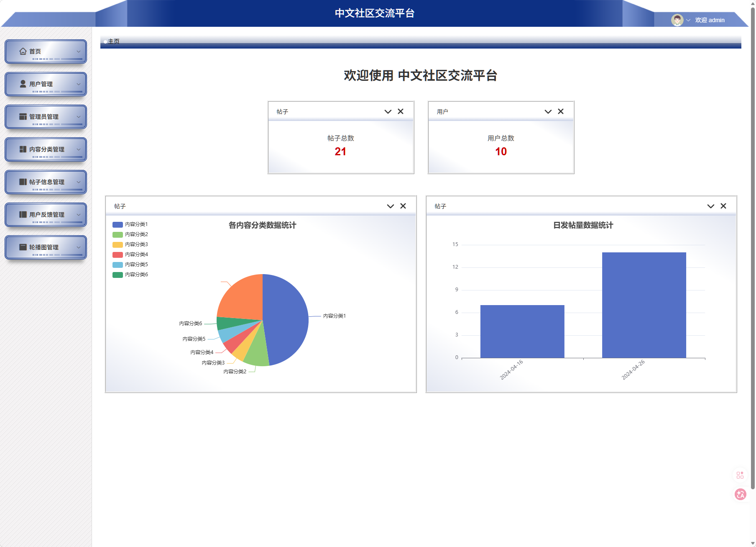Open the dropdown arrow next to the avatar

point(688,20)
